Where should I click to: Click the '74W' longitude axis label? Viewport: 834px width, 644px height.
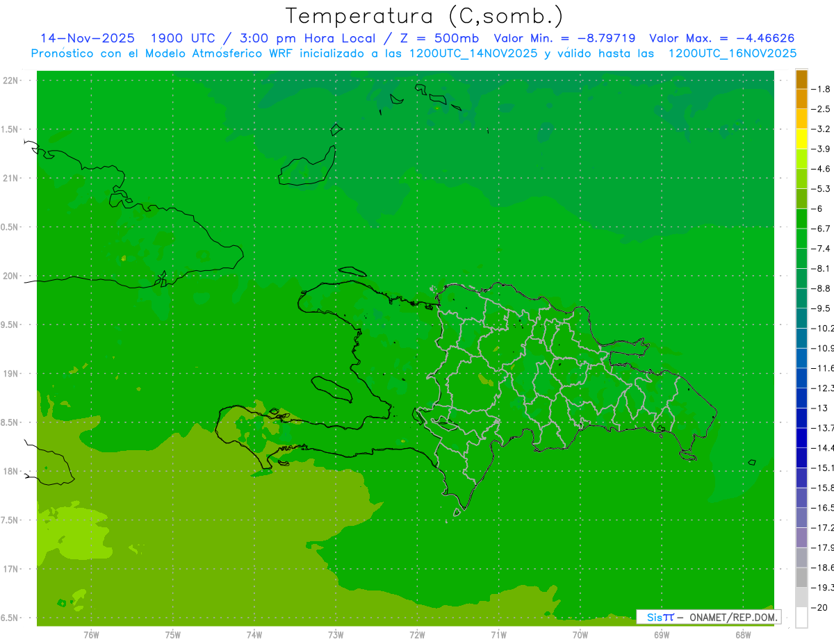(254, 634)
